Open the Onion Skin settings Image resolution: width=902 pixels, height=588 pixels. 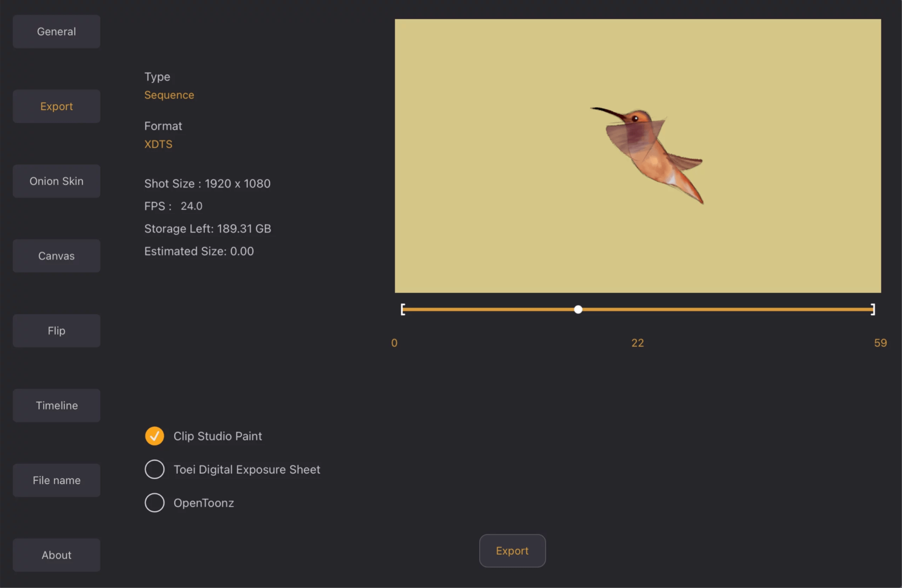56,181
